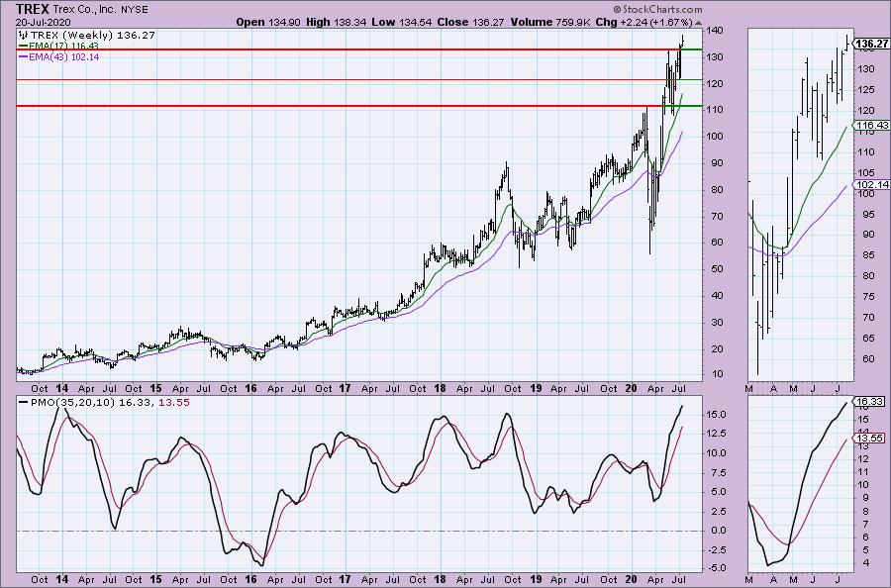
Task: Click the up-triangle icon beside the Chg value
Action: (x=698, y=23)
